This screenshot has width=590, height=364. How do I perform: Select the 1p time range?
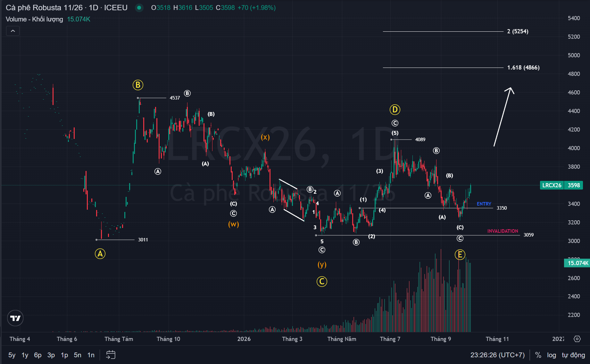[64, 355]
